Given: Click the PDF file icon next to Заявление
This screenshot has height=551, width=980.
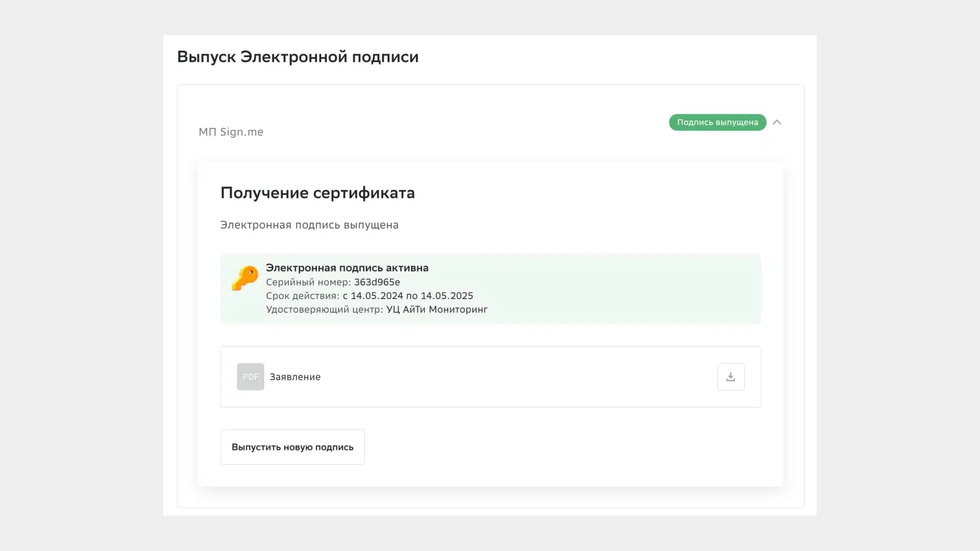Looking at the screenshot, I should coord(250,377).
